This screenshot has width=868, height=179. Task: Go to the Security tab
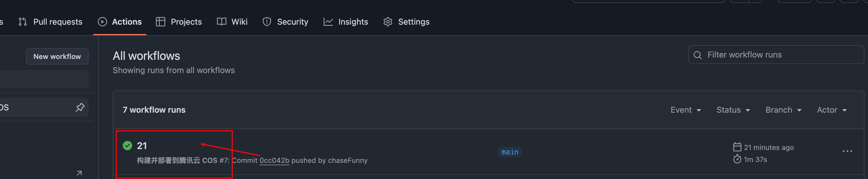pos(285,22)
